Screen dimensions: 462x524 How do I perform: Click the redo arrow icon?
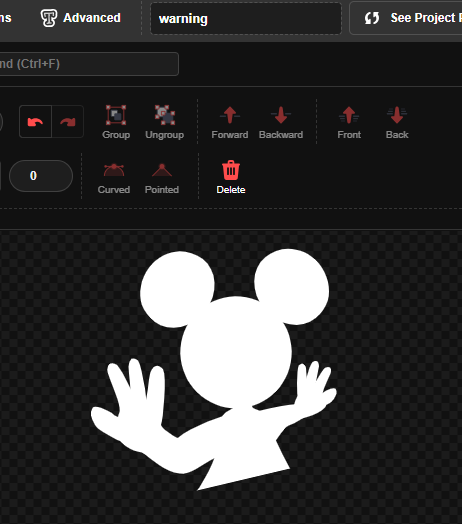point(68,122)
